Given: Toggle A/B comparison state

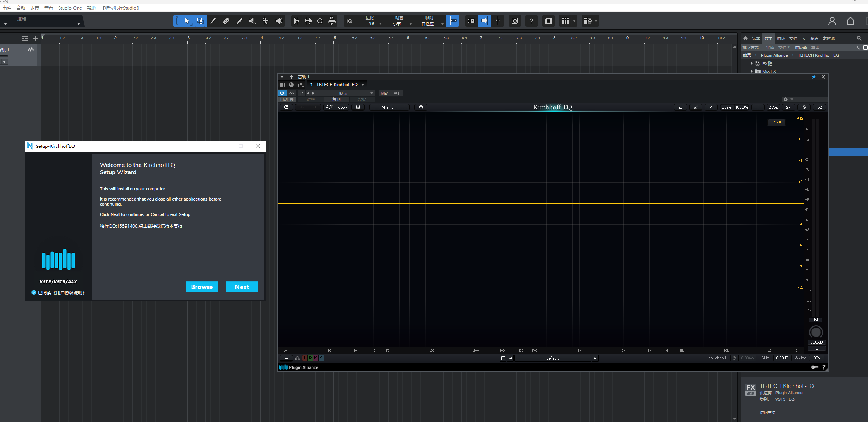Looking at the screenshot, I should pyautogui.click(x=329, y=107).
